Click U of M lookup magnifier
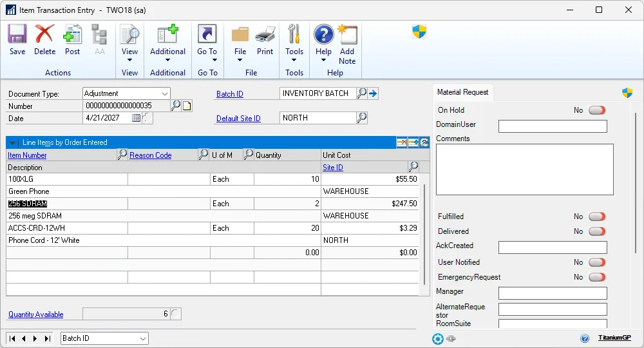The width and height of the screenshot is (644, 348). [x=248, y=155]
